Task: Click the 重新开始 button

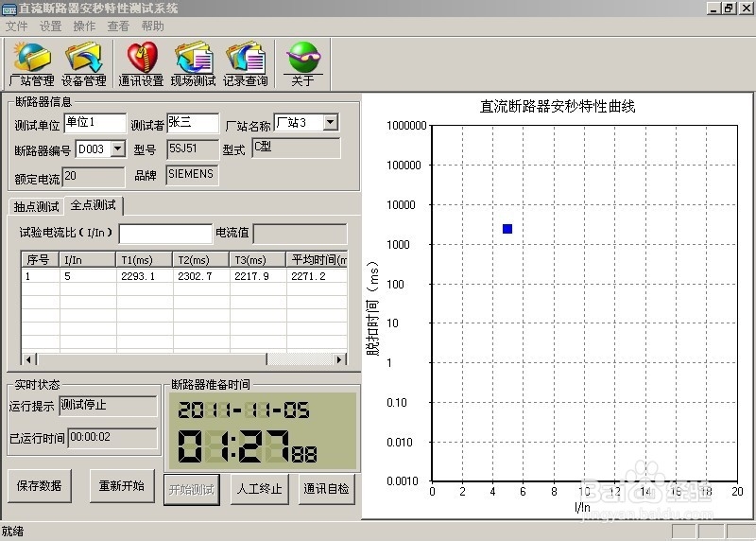Action: pos(122,485)
